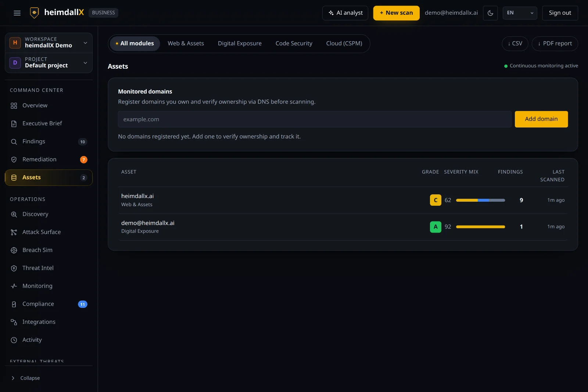Click the Sign out button

tap(560, 13)
